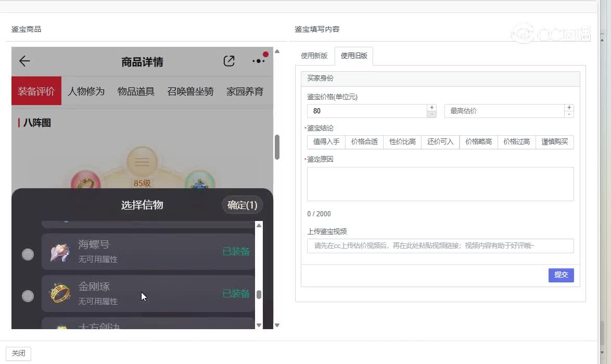The height and width of the screenshot is (364, 611).
Task: Open the three-dot more menu
Action: [x=258, y=61]
